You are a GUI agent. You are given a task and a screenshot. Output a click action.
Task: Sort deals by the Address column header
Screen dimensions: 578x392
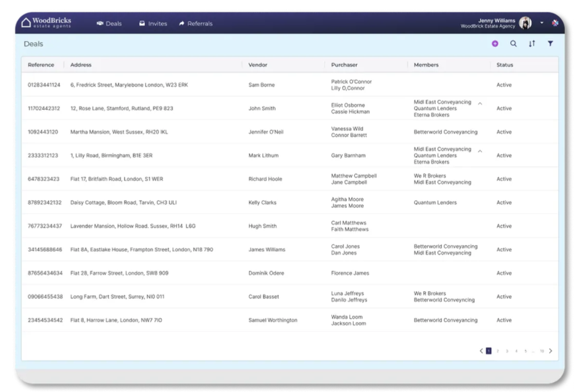tap(81, 65)
